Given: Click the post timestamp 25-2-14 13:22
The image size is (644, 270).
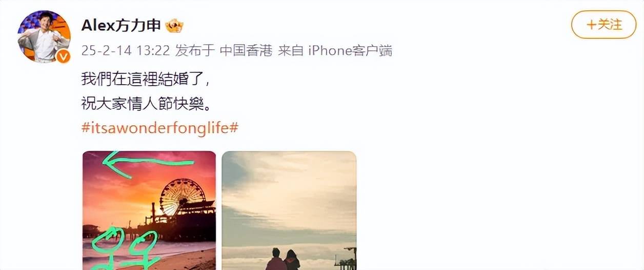Looking at the screenshot, I should tap(126, 51).
